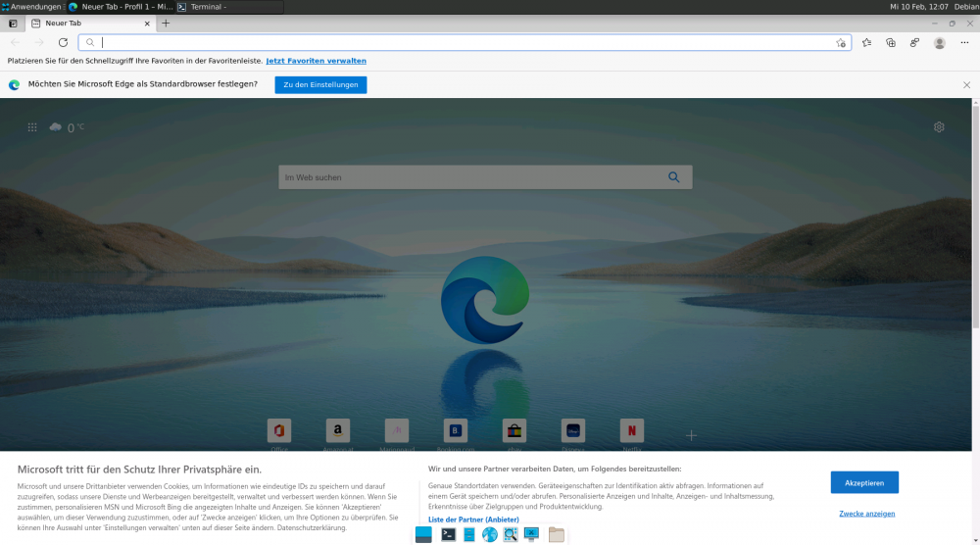This screenshot has height=545, width=980.
Task: Add a new quick link site
Action: pyautogui.click(x=691, y=435)
